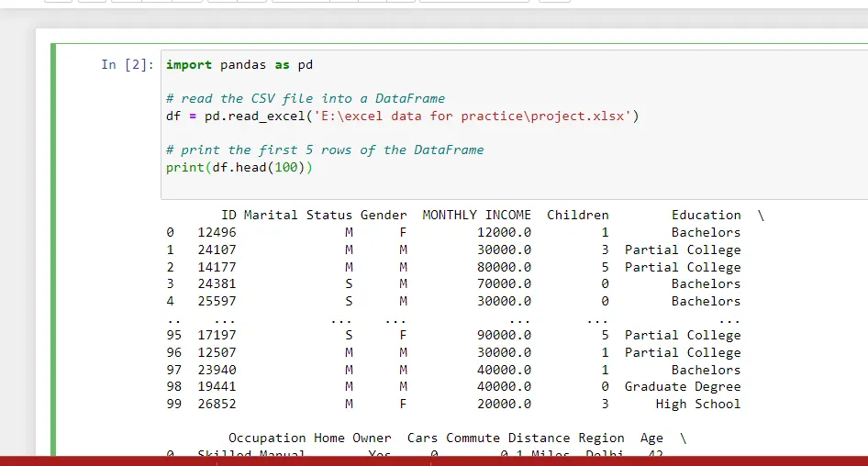Viewport: 868px width, 466px height.
Task: Click ID value 14177
Action: click(217, 267)
